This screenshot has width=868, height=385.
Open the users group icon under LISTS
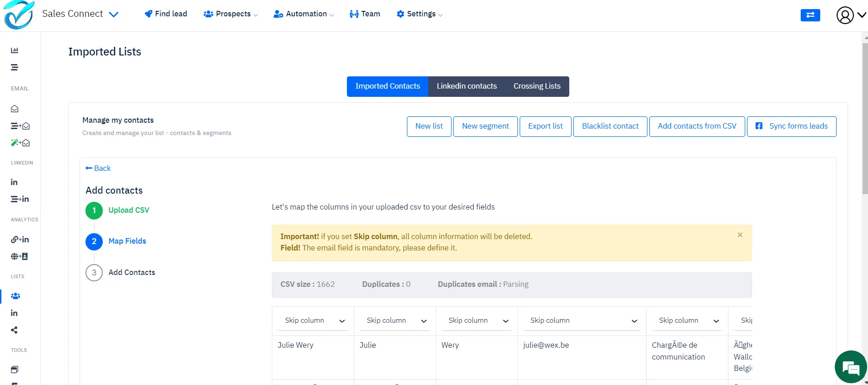coord(15,296)
